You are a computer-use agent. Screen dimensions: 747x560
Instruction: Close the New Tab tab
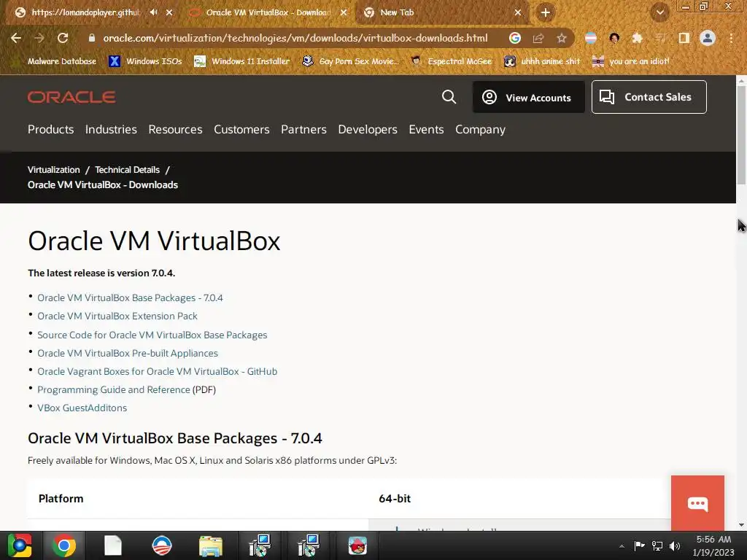[518, 12]
